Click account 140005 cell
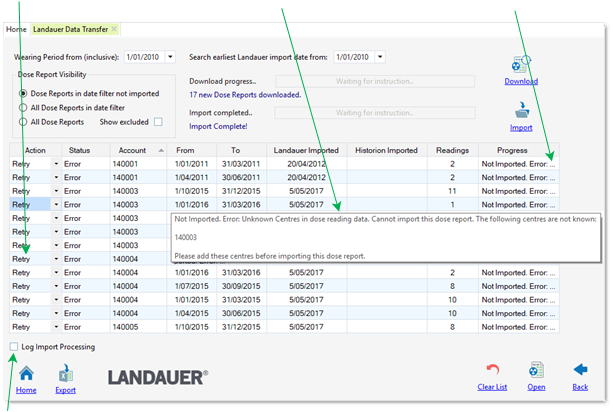Viewport: 613px width, 412px height. (x=138, y=327)
